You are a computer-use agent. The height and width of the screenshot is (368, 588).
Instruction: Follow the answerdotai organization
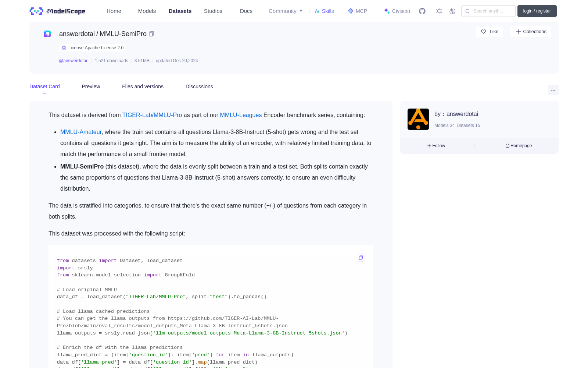[436, 146]
